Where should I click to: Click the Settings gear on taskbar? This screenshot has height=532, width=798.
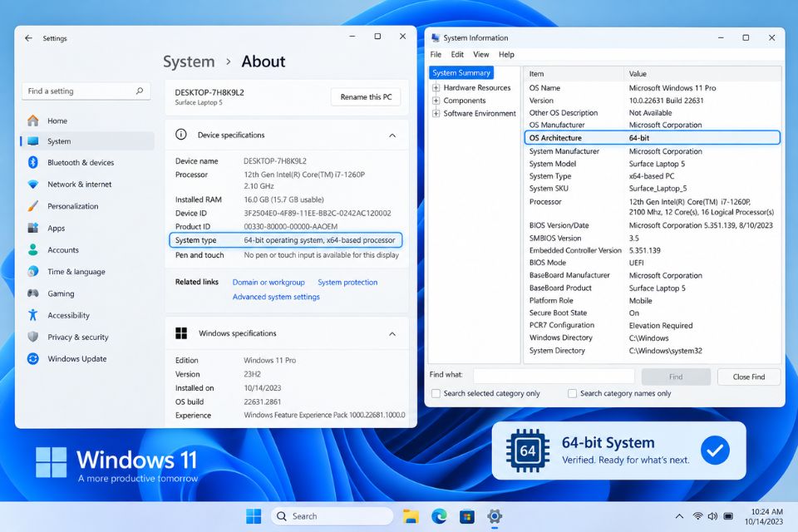[494, 516]
